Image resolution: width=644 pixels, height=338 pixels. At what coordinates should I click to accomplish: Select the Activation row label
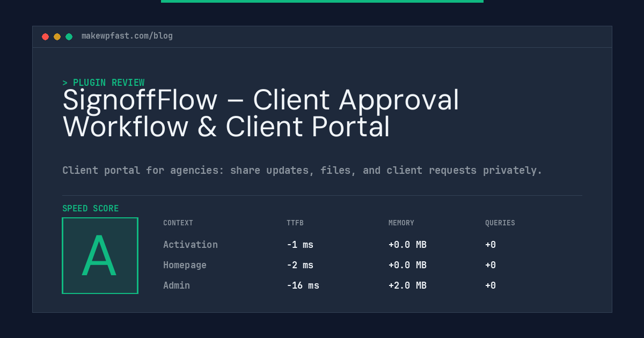point(191,245)
